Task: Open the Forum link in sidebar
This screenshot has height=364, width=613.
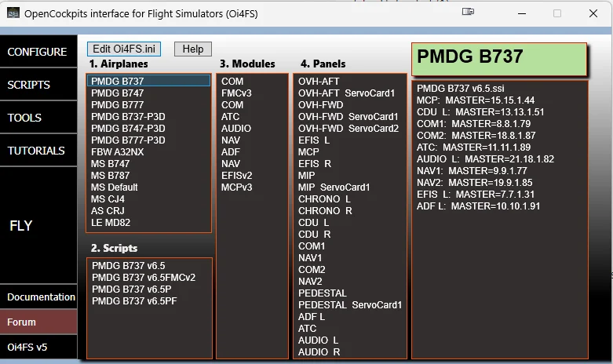Action: pos(38,322)
